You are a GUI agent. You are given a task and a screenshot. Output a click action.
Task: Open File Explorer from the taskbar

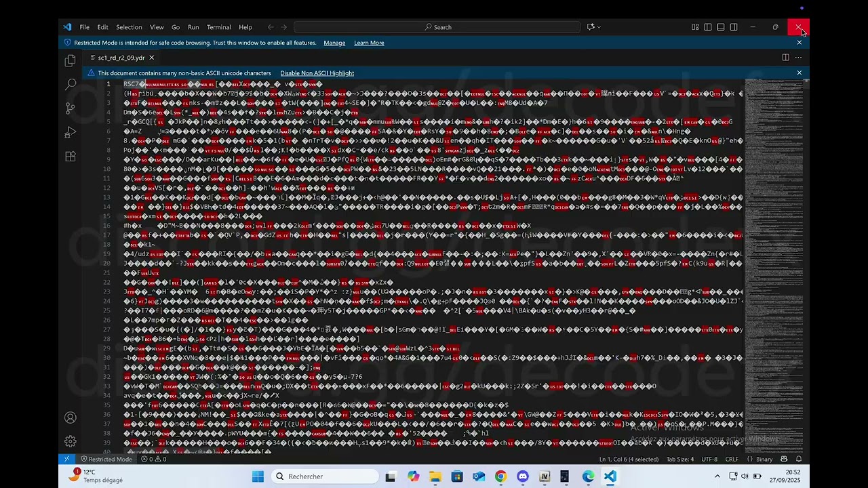click(435, 476)
